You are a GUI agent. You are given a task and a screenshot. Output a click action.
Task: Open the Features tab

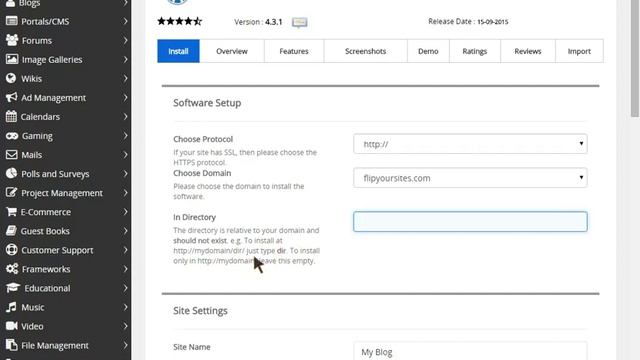coord(294,51)
